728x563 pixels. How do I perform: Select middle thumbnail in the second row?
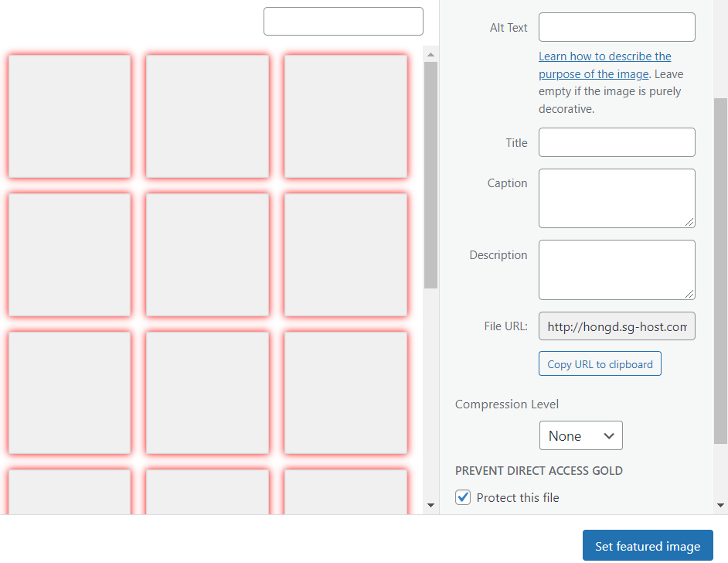click(x=208, y=254)
